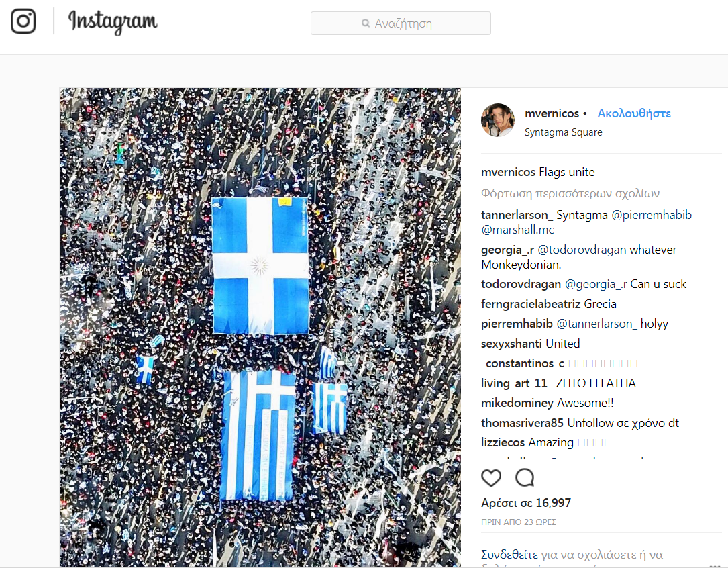Click the aerial flags photo
The image size is (728, 568).
pos(260,328)
